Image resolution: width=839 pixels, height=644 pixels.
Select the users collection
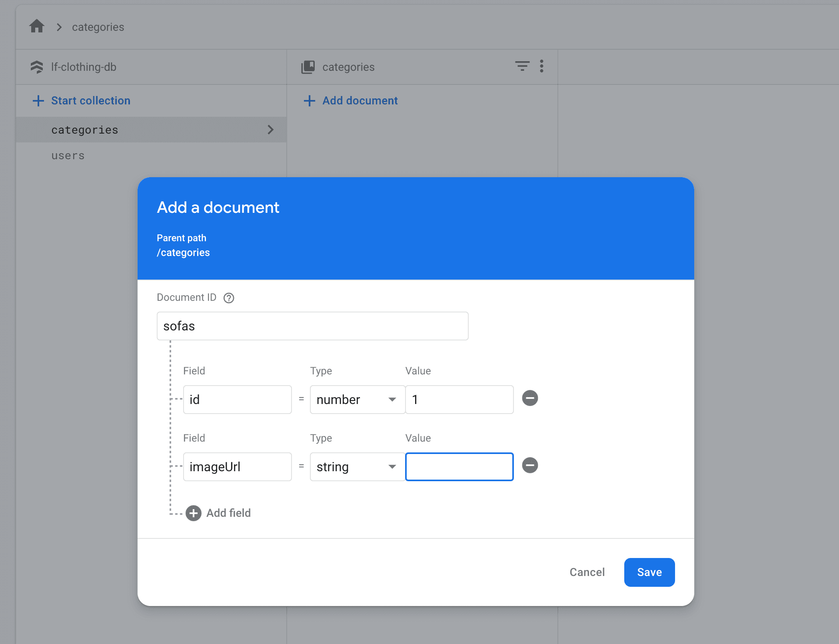[x=68, y=156]
